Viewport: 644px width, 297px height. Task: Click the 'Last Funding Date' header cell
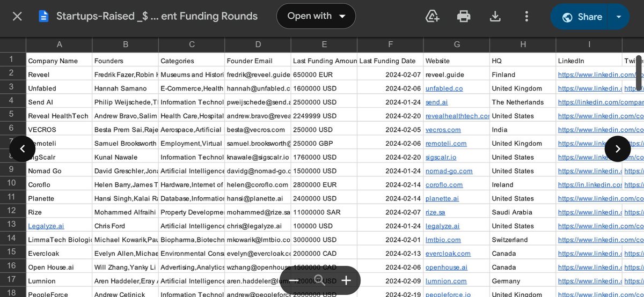tap(390, 61)
